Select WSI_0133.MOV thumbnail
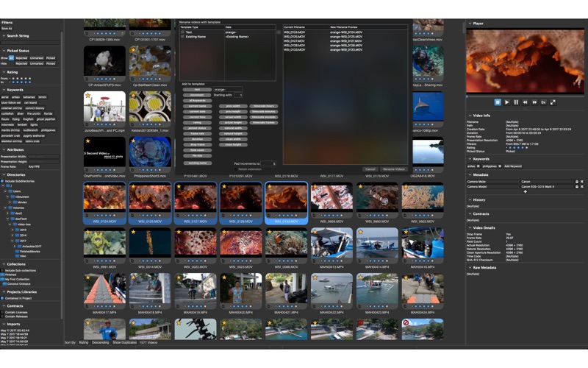Screen dimensions: 588x368 click(287, 203)
